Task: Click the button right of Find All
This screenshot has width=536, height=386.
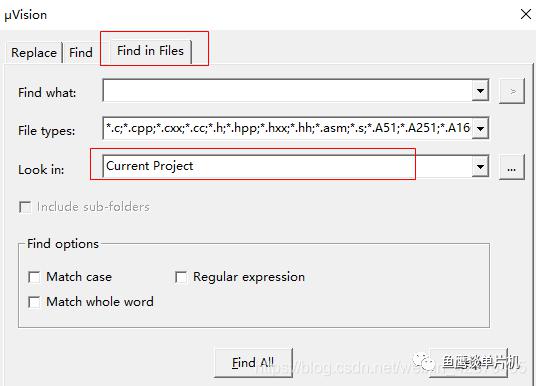Action: (468, 363)
